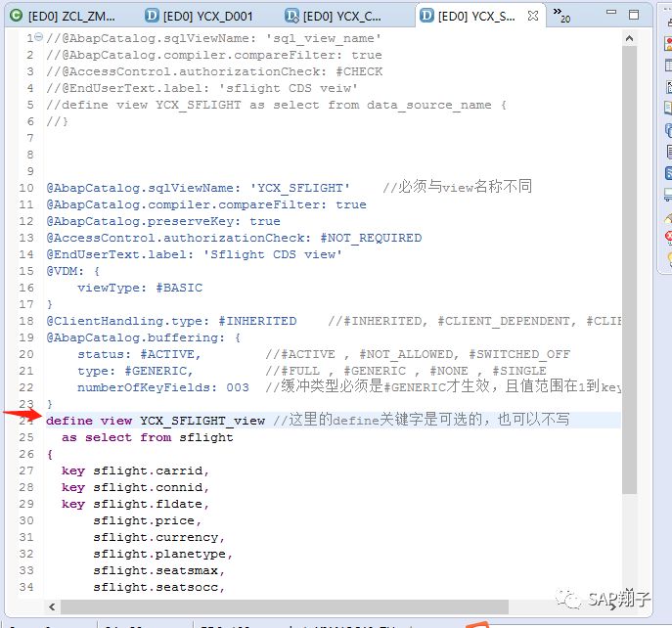Click the @ClientHandling.type: #INHERITED annotation
Image resolution: width=672 pixels, height=628 pixels.
pyautogui.click(x=171, y=322)
